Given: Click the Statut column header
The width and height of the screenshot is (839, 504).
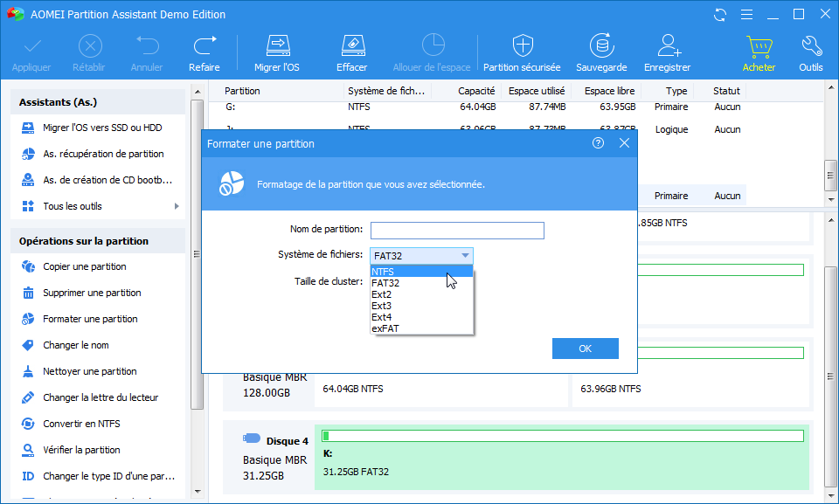Looking at the screenshot, I should click(x=726, y=91).
